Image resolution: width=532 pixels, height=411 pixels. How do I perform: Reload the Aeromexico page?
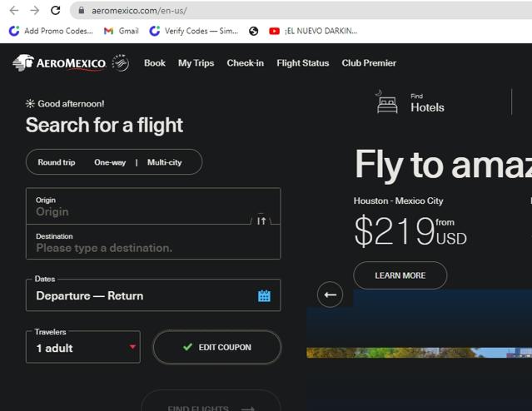[x=55, y=11]
